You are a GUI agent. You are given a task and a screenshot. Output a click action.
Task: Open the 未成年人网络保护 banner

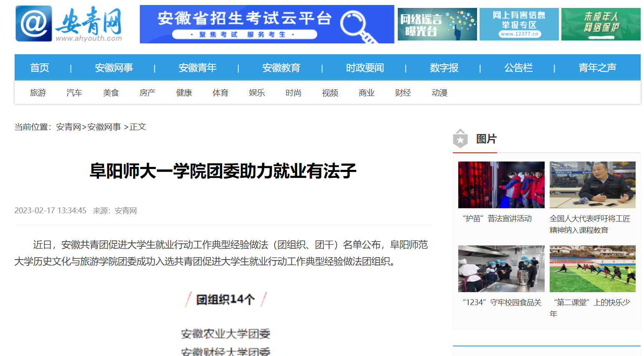point(601,24)
